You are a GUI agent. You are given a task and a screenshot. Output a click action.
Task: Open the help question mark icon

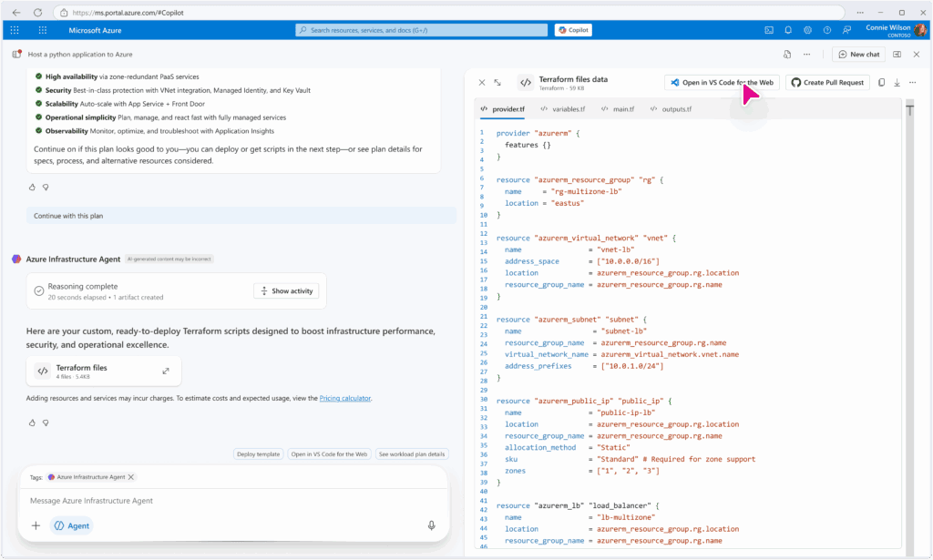[x=827, y=30]
